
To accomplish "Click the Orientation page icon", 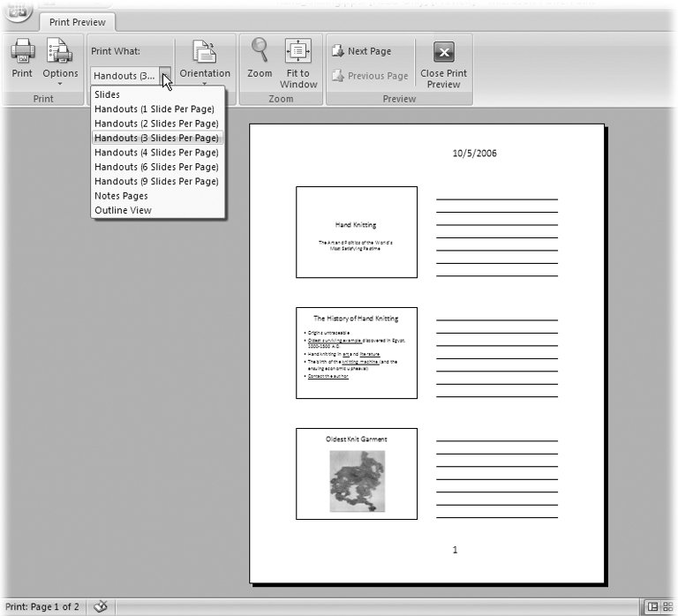I will pyautogui.click(x=205, y=53).
